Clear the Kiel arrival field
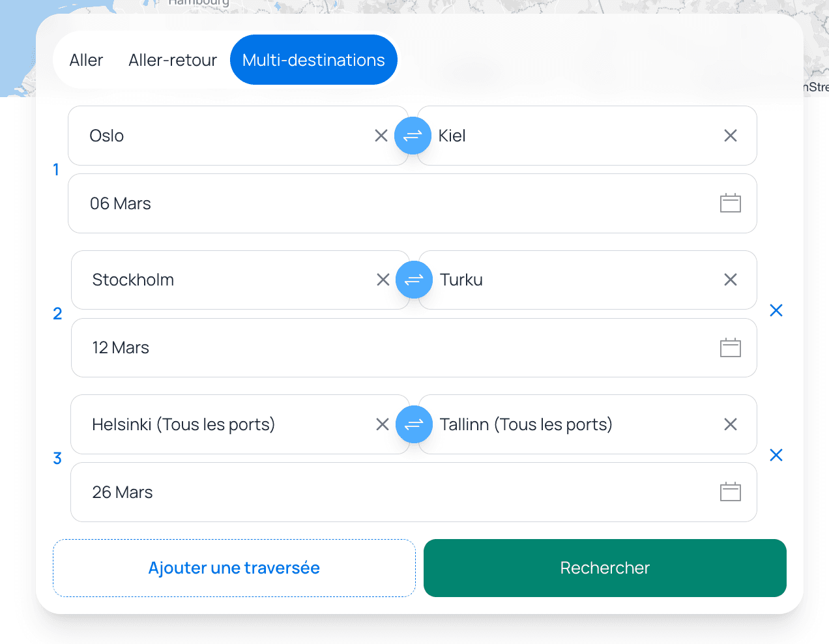Screen dimensions: 829x644 (x=731, y=136)
